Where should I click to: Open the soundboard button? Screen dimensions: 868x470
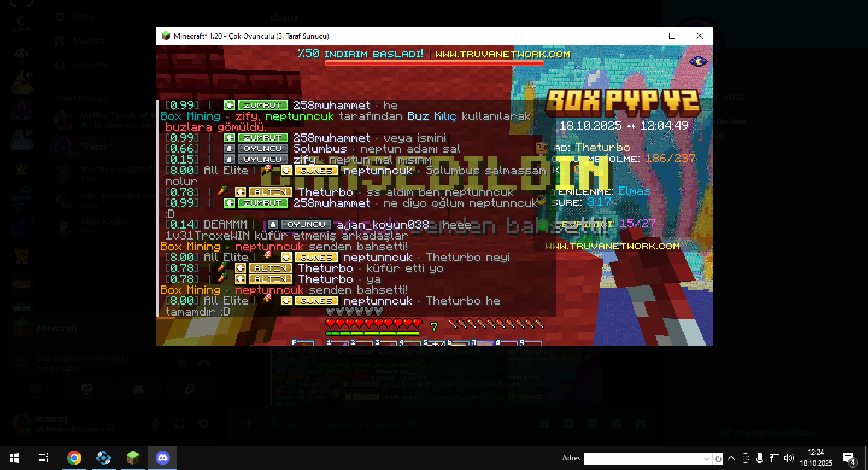click(x=190, y=389)
